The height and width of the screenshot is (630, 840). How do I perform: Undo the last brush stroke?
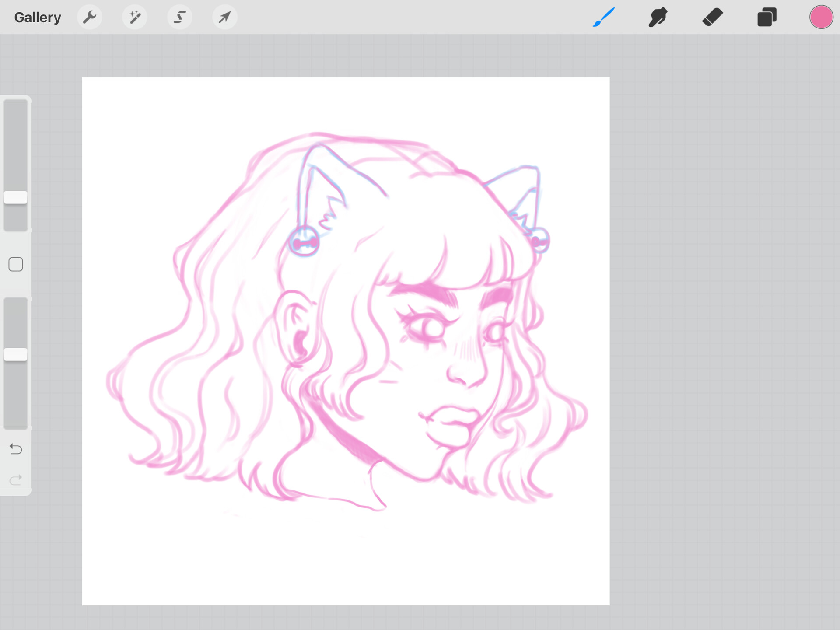pyautogui.click(x=16, y=449)
